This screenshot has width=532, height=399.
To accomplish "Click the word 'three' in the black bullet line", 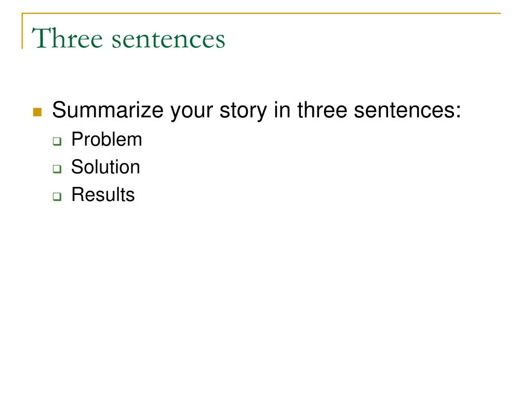I will [322, 110].
